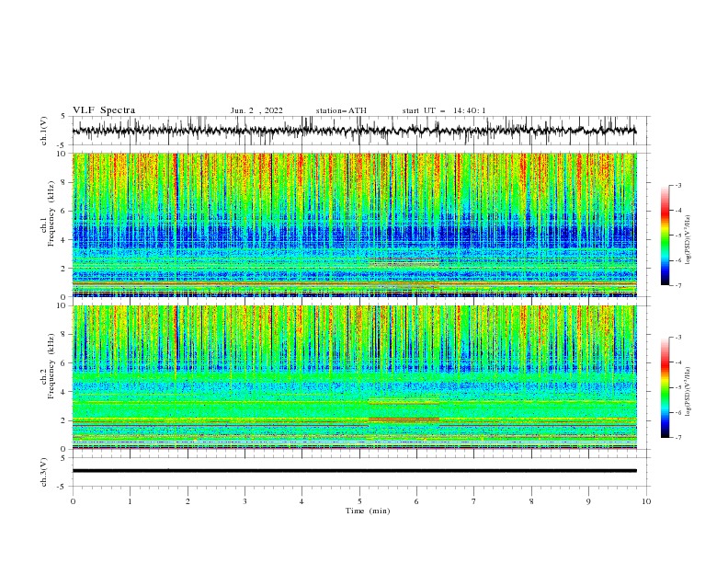
Task: Click the "VLF Spectra" plot title
Action: 104,110
